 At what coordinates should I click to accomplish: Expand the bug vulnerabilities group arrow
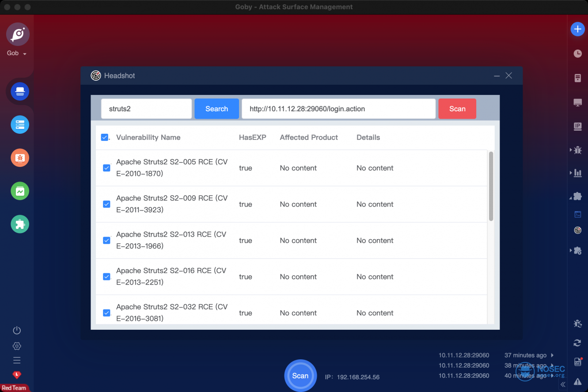571,150
